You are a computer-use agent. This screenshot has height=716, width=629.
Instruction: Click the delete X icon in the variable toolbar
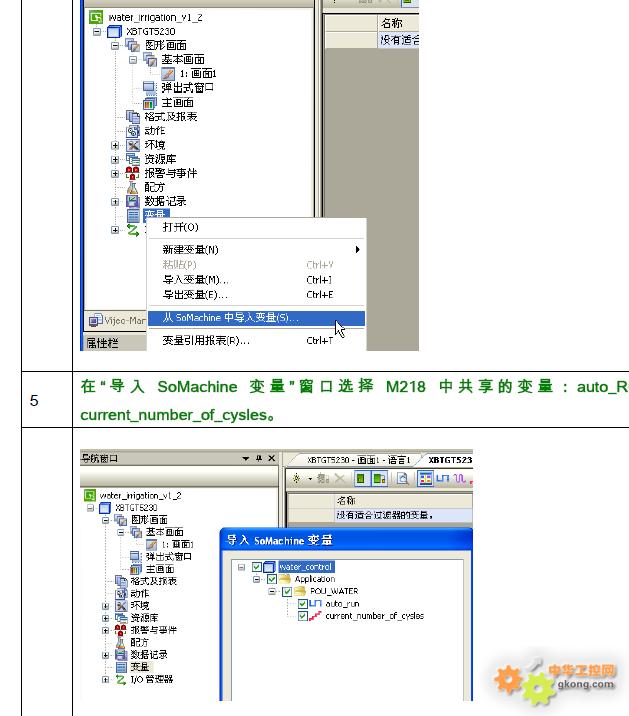(339, 479)
